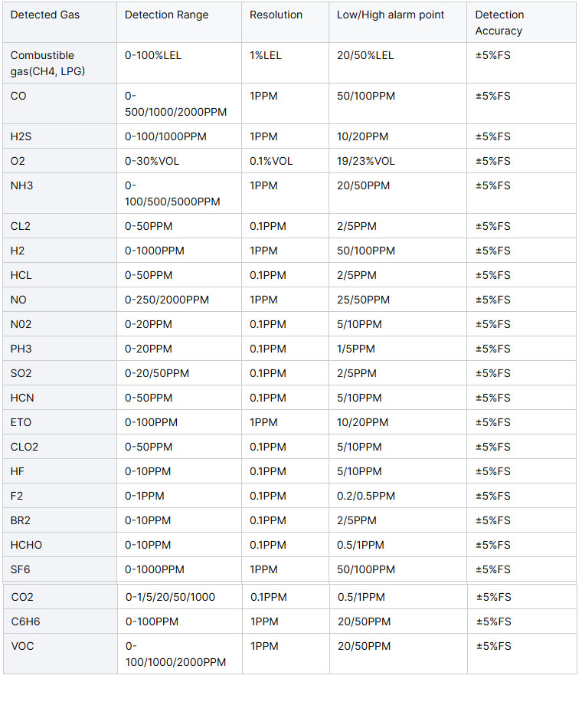Click the 0-1/5/20/50/1000 CO2 range cell

[180, 597]
